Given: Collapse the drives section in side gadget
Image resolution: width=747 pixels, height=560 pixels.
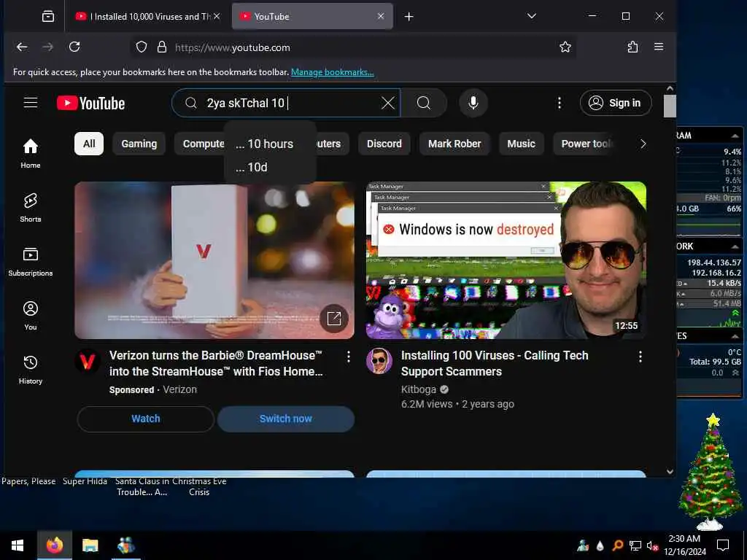Looking at the screenshot, I should tap(735, 336).
